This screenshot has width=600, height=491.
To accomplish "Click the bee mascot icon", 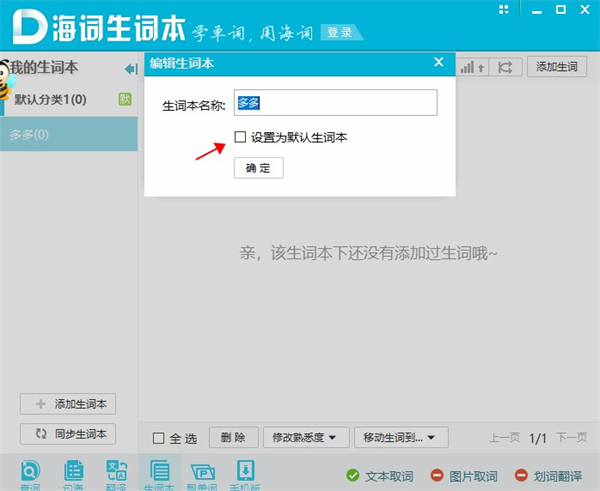I will pyautogui.click(x=6, y=80).
